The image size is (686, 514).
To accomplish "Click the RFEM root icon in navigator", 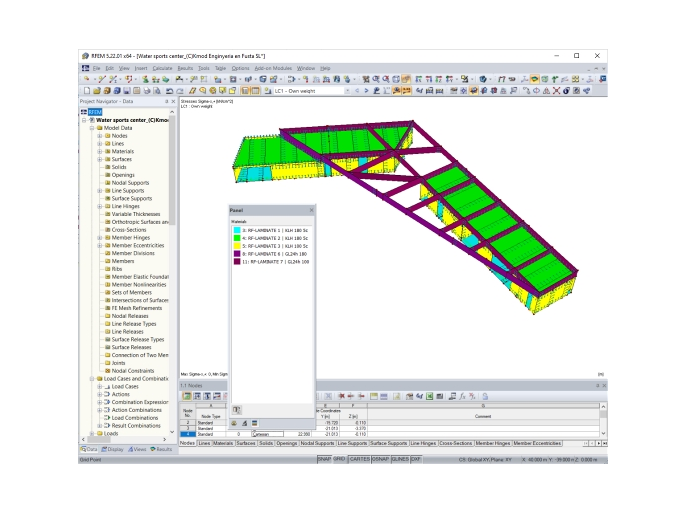I will pyautogui.click(x=84, y=112).
